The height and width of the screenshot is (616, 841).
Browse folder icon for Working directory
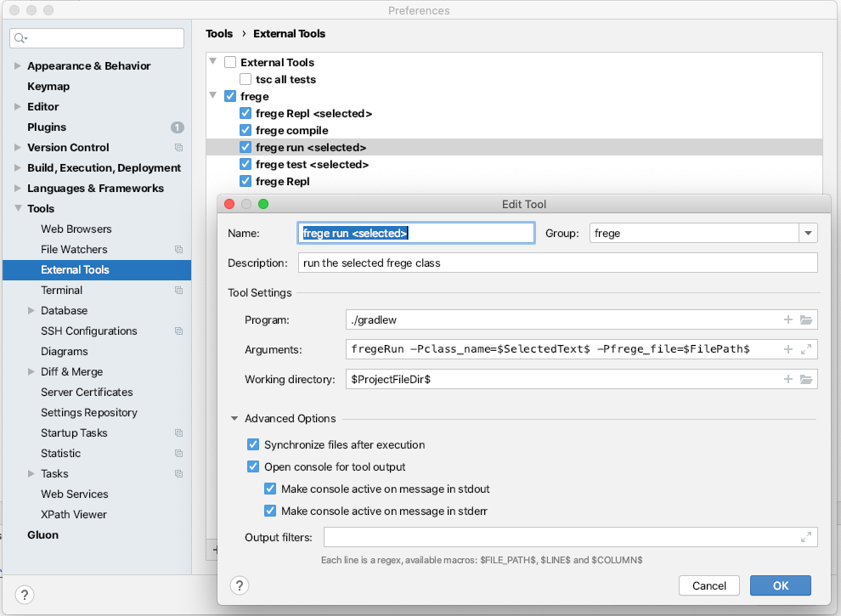[x=806, y=379]
